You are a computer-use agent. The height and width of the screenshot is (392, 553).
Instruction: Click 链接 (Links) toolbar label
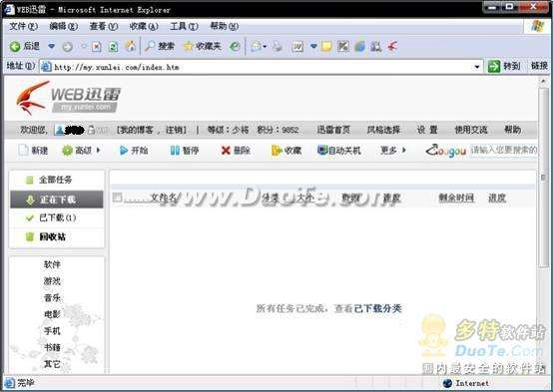point(539,66)
